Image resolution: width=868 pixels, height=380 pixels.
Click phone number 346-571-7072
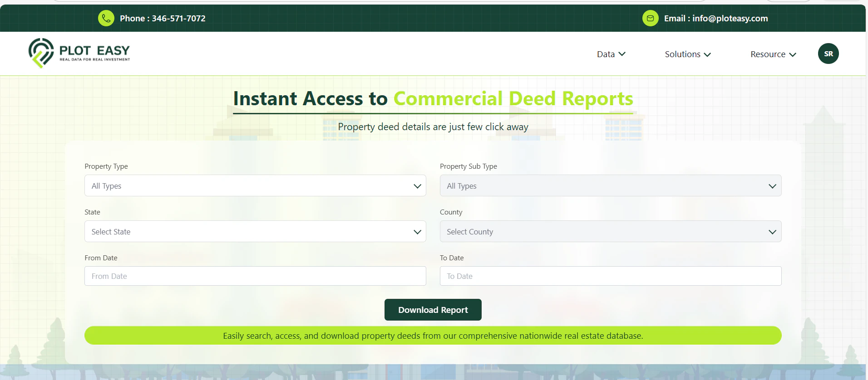pos(178,18)
